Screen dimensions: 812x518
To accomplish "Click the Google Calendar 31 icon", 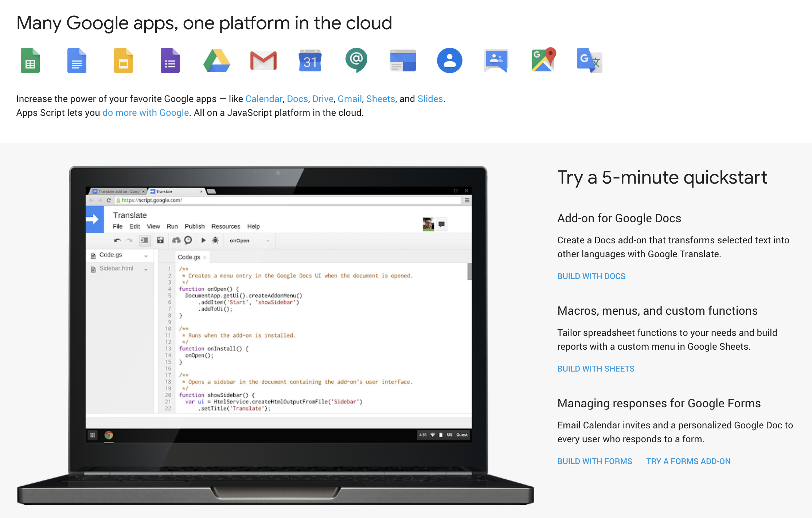I will [310, 60].
